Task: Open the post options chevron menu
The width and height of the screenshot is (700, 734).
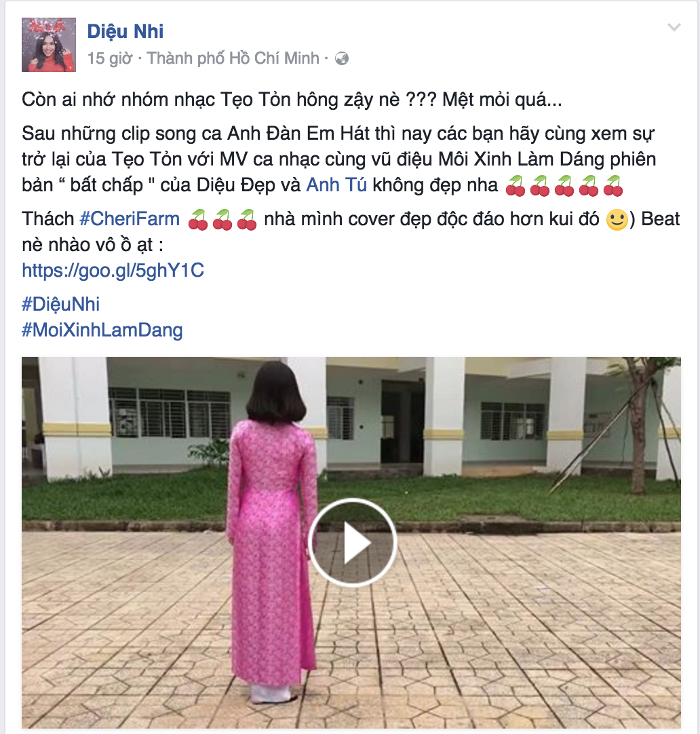Action: click(x=674, y=27)
